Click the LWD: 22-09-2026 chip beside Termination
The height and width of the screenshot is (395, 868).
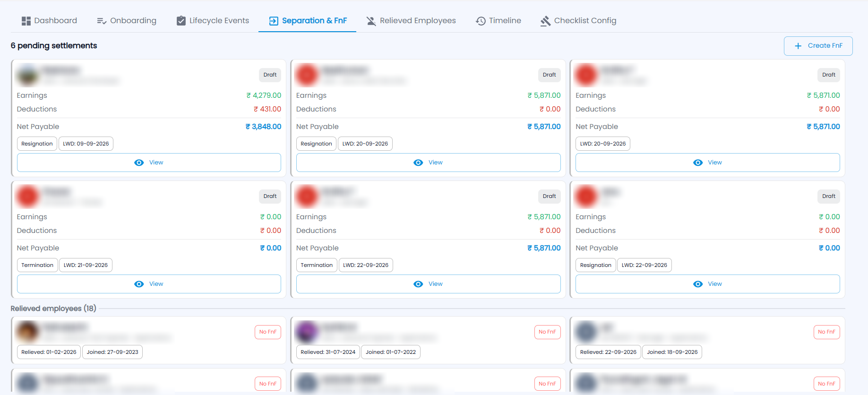click(366, 265)
